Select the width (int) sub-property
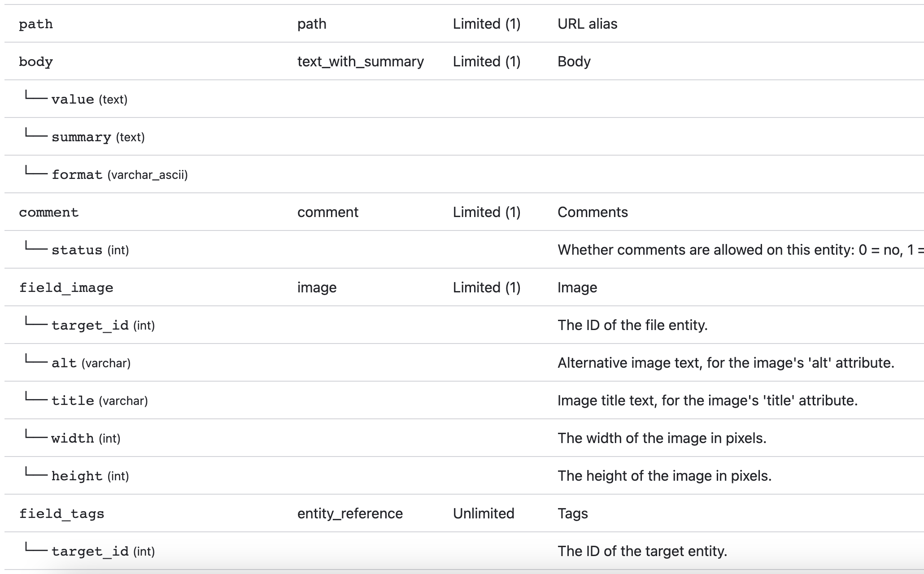 tap(86, 439)
